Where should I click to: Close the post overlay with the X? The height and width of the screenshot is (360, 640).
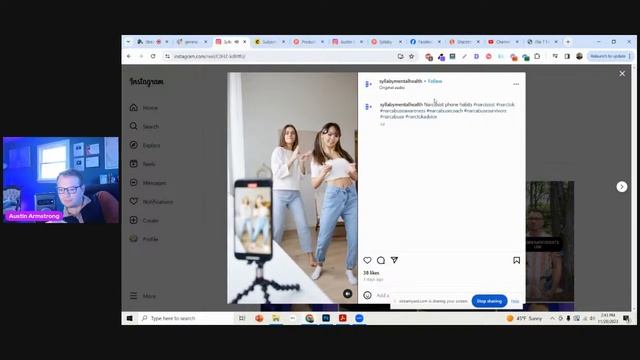tap(622, 73)
